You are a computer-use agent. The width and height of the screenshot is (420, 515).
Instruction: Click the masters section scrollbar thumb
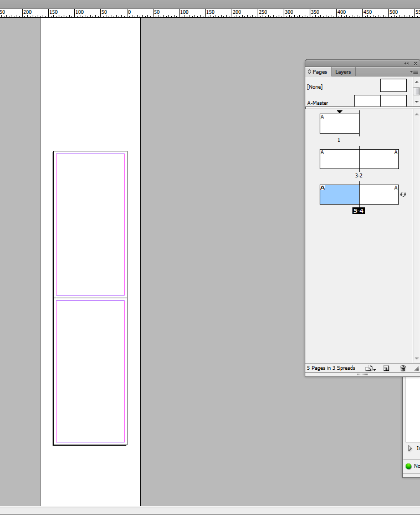pyautogui.click(x=416, y=91)
